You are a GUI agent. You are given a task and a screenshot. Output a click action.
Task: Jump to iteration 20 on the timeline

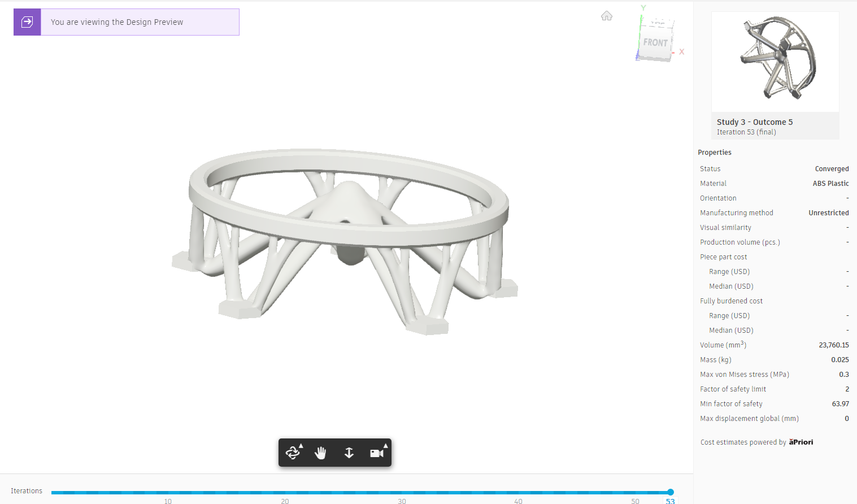pos(285,501)
